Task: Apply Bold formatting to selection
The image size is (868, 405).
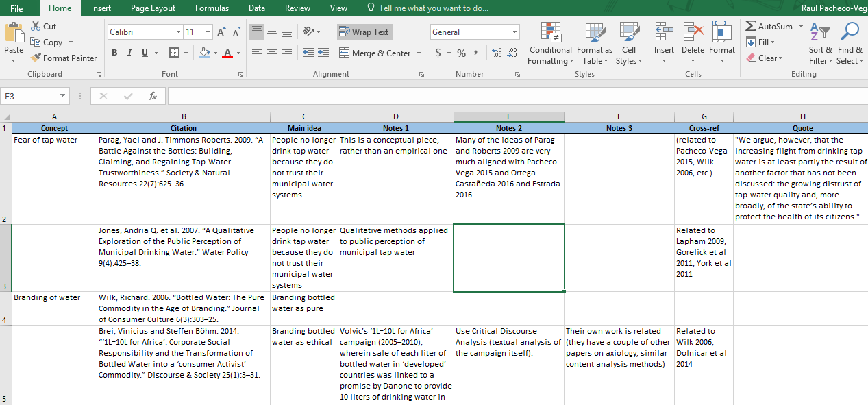Action: pos(114,52)
